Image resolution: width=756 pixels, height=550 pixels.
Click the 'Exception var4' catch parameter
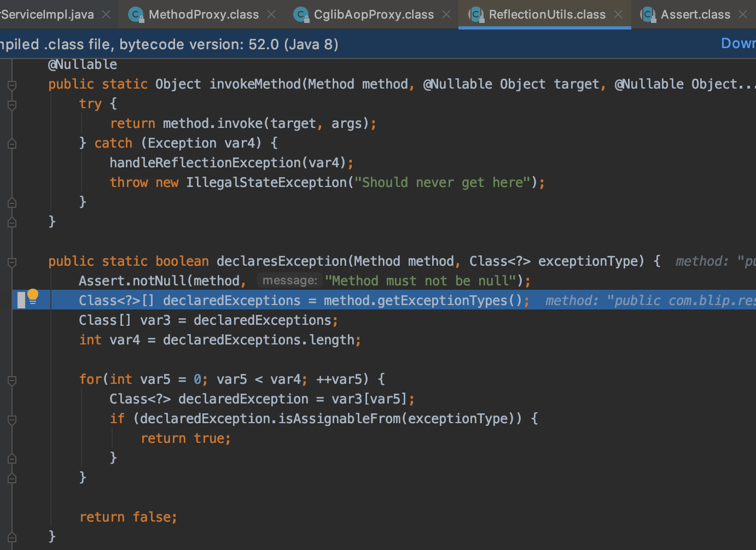click(201, 143)
